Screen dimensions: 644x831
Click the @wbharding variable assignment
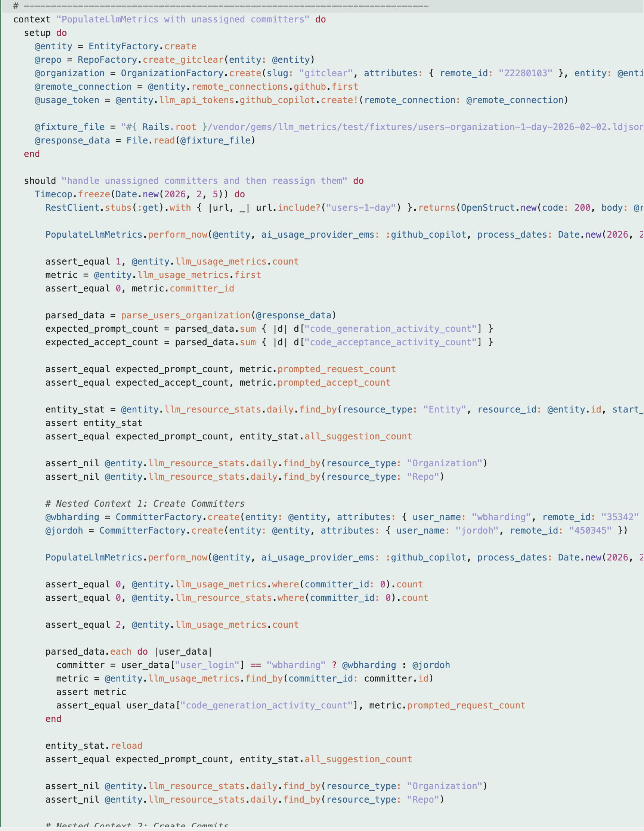pyautogui.click(x=72, y=517)
